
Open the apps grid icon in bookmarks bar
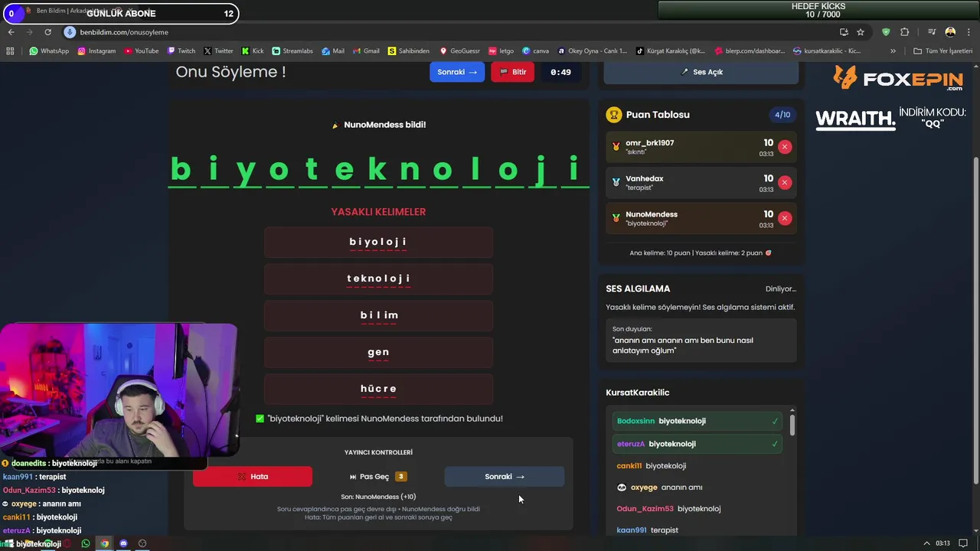tap(10, 51)
